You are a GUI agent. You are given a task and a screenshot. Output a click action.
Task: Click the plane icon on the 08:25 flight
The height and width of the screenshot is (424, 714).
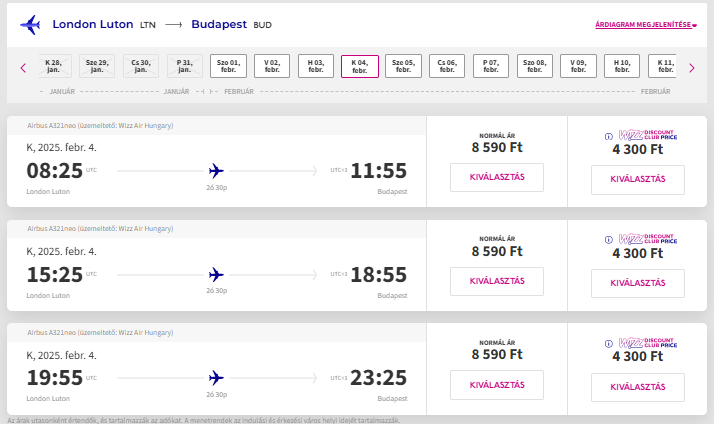(x=217, y=170)
